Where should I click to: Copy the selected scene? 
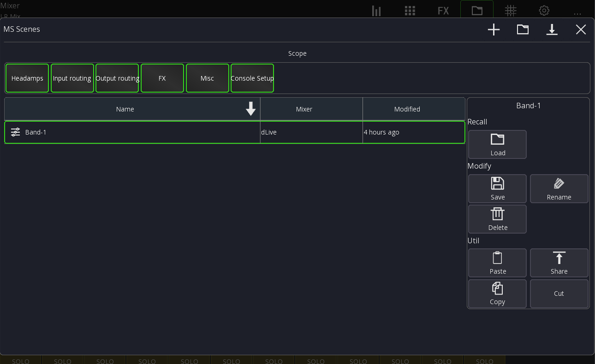pyautogui.click(x=497, y=294)
